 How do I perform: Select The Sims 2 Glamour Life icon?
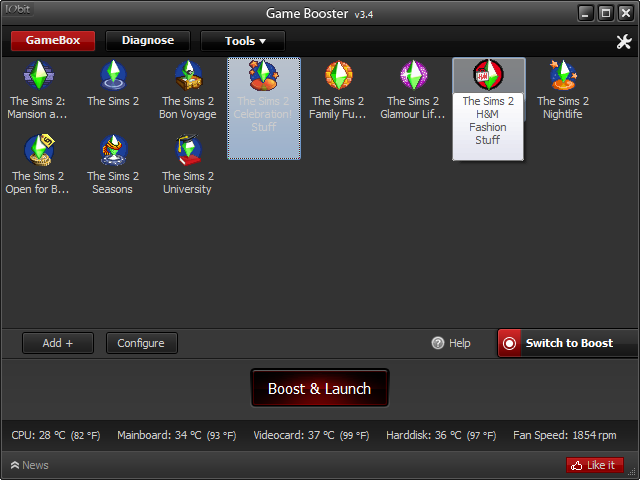pyautogui.click(x=413, y=77)
